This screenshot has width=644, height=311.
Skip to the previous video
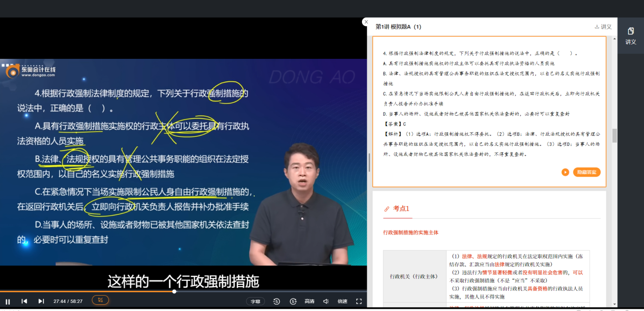click(24, 301)
